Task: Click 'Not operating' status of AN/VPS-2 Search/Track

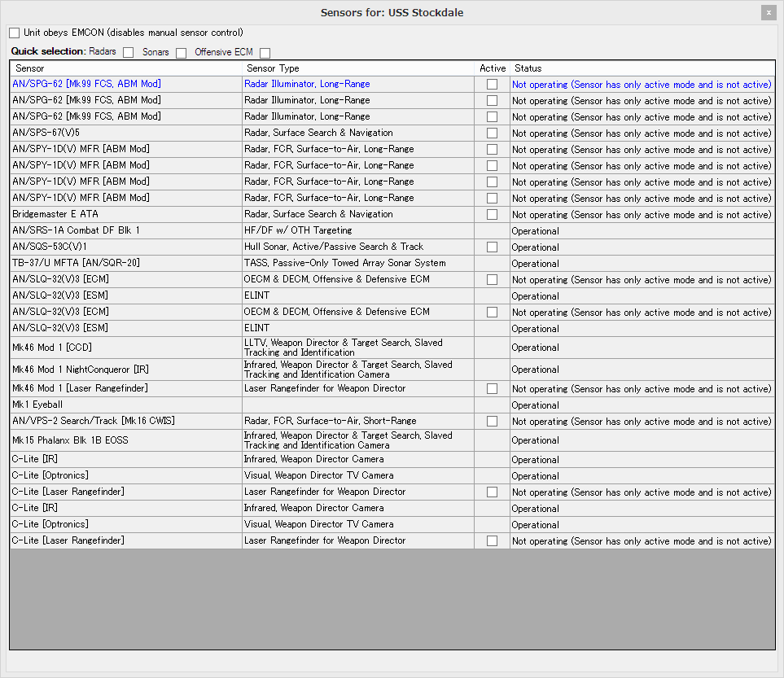Action: [642, 422]
